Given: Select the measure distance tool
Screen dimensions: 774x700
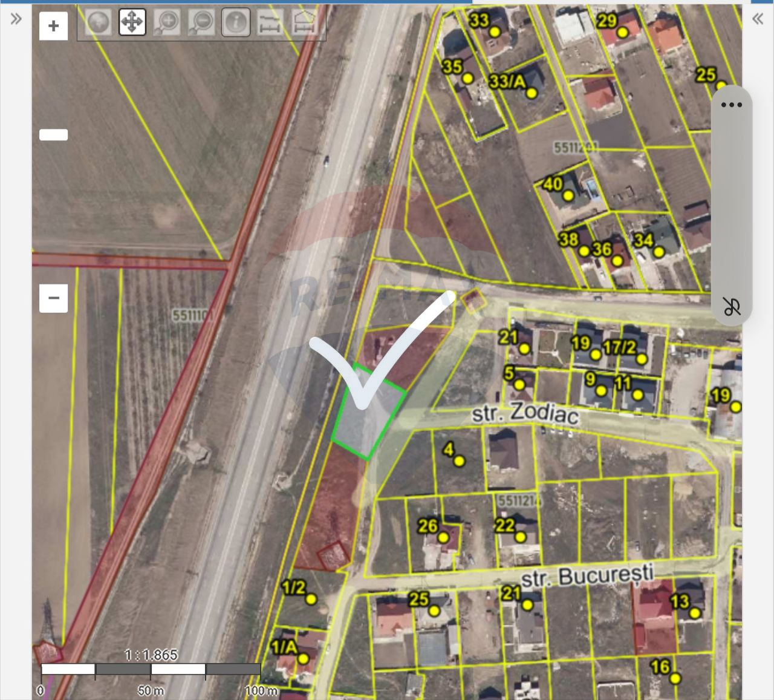Looking at the screenshot, I should point(270,22).
